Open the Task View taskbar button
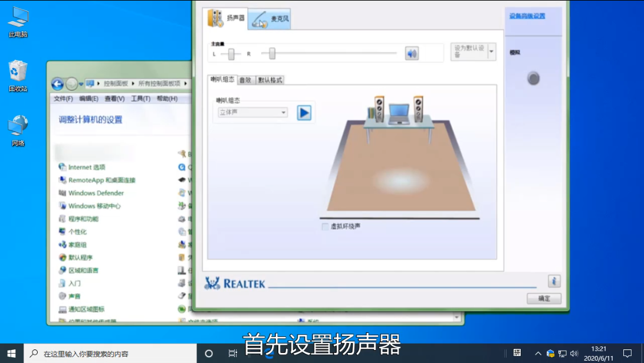 click(x=233, y=354)
